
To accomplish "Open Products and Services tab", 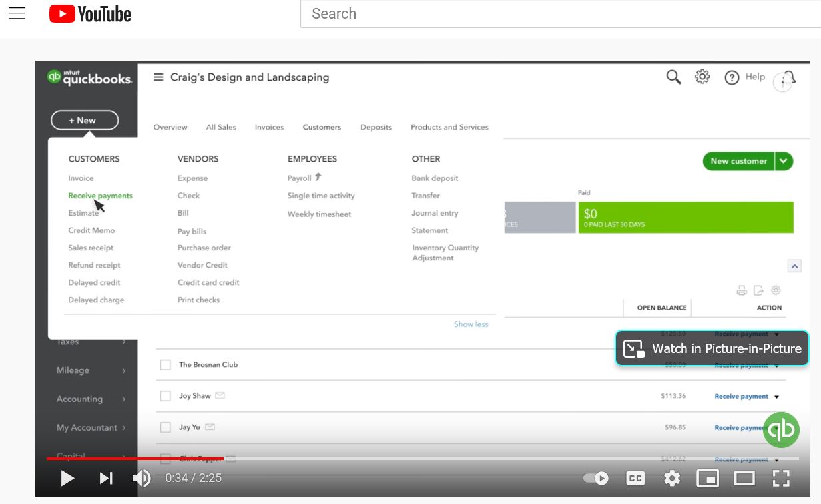I will point(449,127).
